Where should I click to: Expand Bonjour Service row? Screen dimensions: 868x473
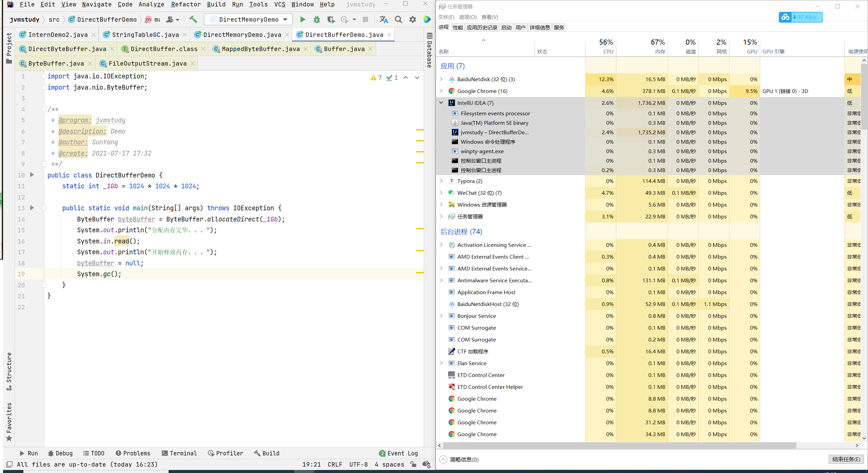coord(441,316)
